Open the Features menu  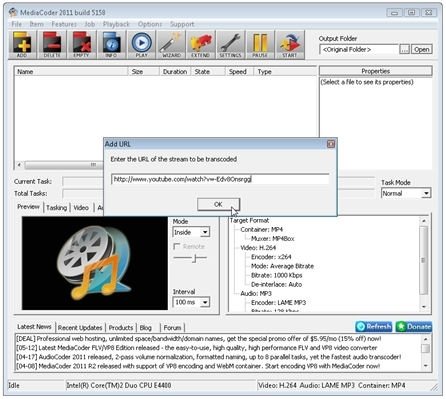click(64, 24)
